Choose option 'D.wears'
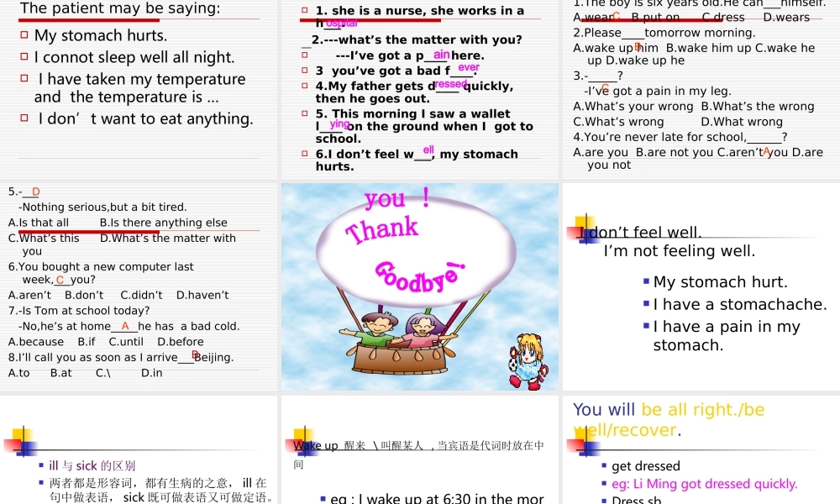840x504 pixels. [x=786, y=18]
